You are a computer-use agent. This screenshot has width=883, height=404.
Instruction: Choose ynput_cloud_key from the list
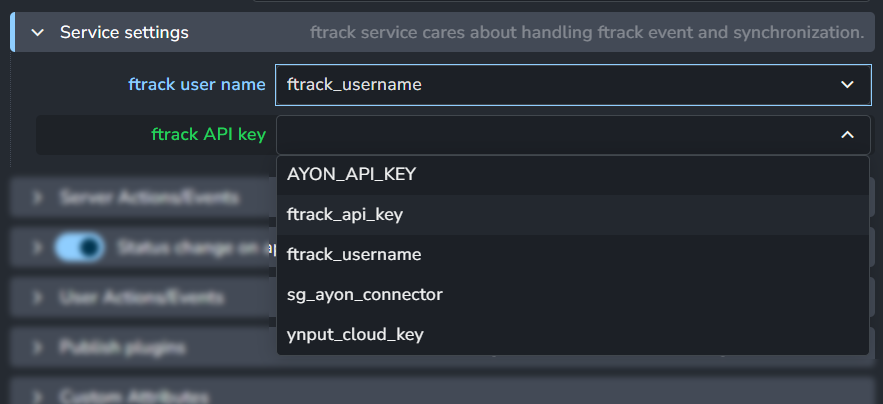click(x=355, y=334)
